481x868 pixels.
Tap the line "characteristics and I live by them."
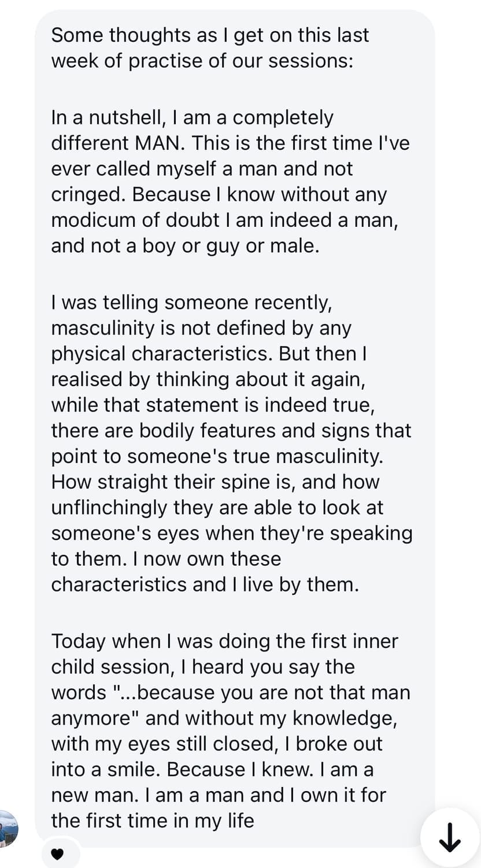[205, 584]
